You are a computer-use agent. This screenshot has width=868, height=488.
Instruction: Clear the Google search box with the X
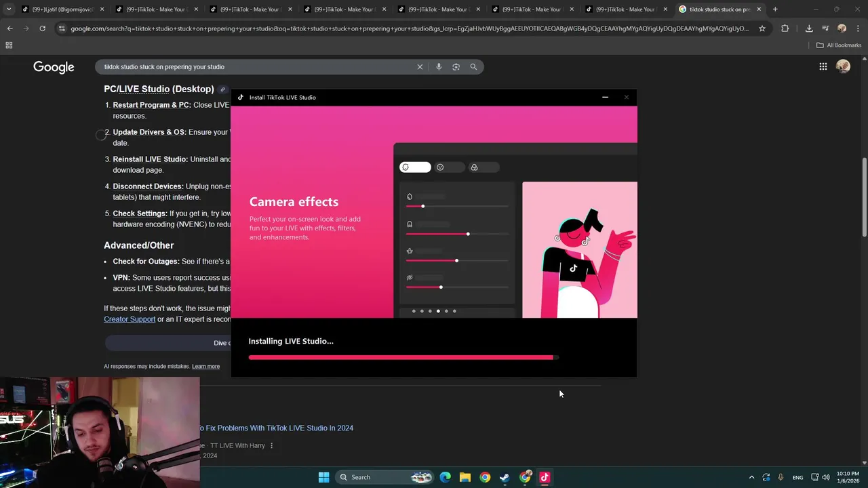420,66
